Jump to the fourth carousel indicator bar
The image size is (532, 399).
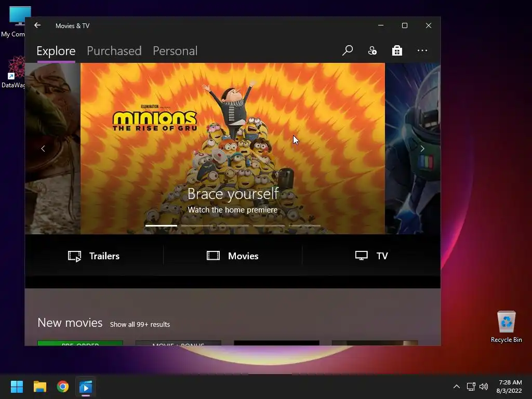point(269,225)
